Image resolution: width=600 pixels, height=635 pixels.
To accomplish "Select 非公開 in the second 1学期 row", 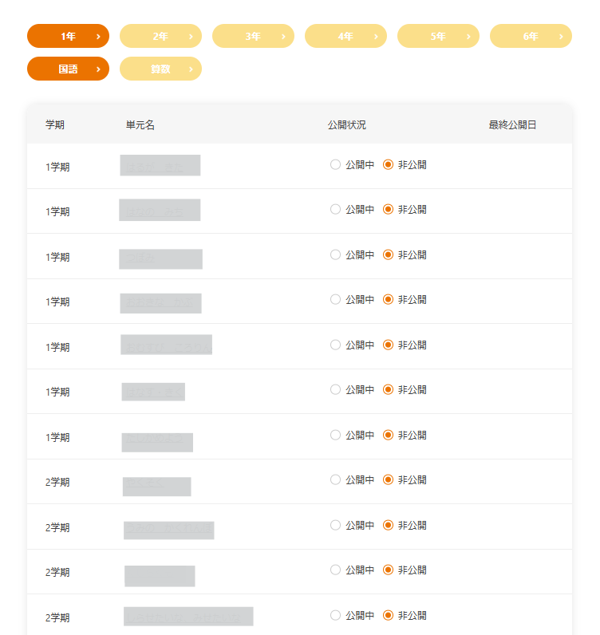I will click(388, 210).
